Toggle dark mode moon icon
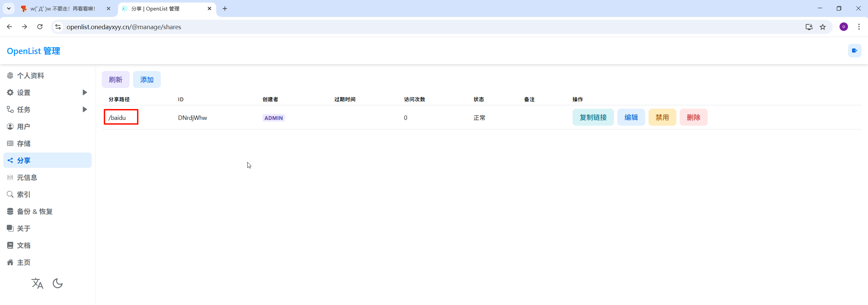 58,283
